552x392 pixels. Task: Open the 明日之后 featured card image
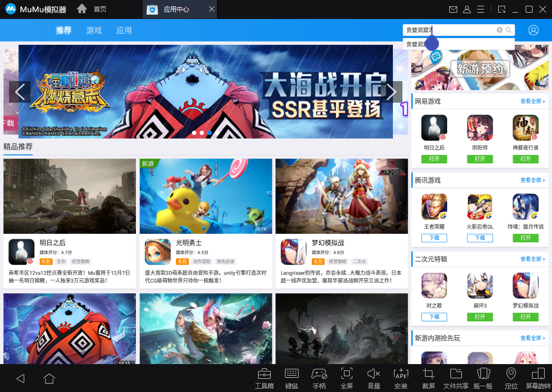click(x=70, y=196)
